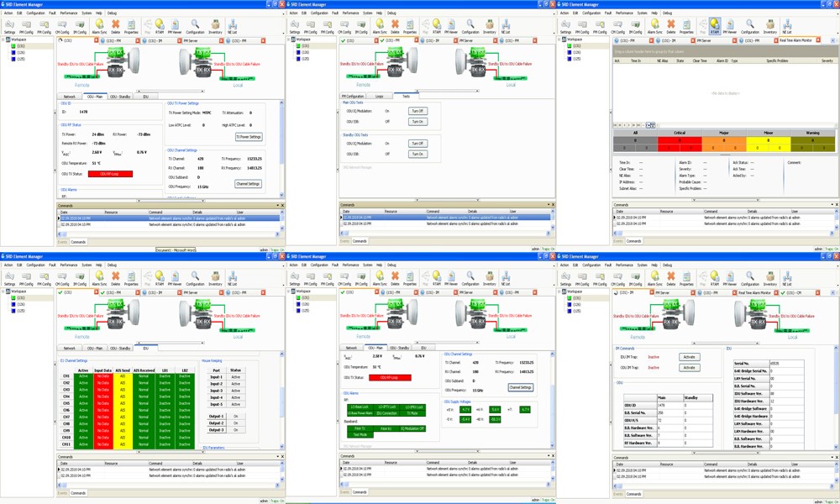This screenshot has height=504, width=840.
Task: Collapse Workspace tree in top-left window
Action: click(4, 39)
